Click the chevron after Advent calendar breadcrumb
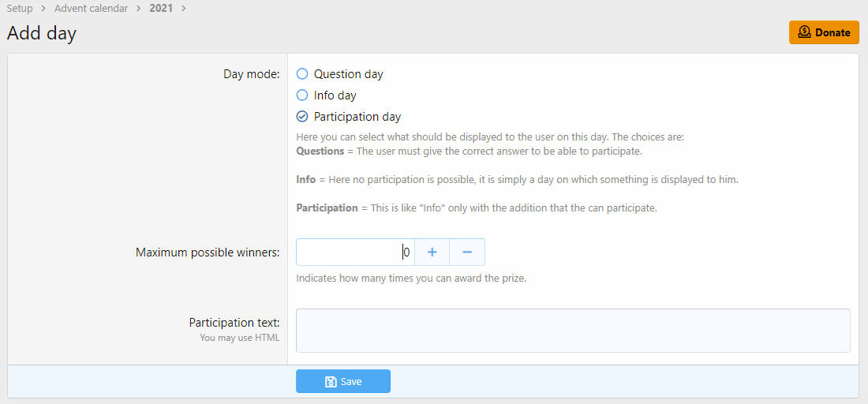 point(139,9)
